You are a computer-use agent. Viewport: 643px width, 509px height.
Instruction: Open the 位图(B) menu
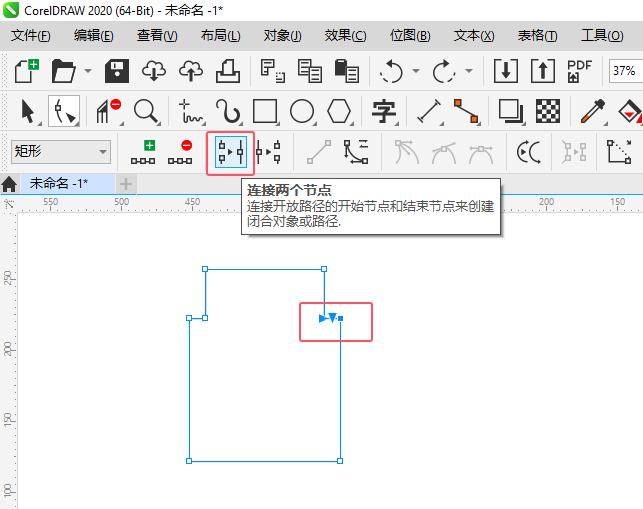coord(410,36)
